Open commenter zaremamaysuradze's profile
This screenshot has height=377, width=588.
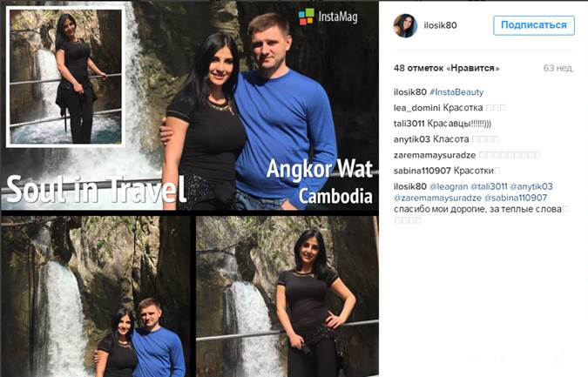click(x=435, y=155)
